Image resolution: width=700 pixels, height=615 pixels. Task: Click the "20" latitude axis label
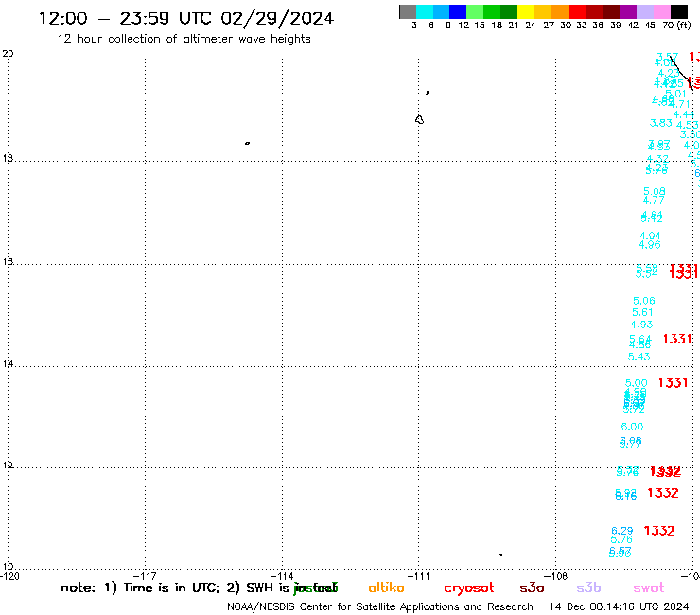coord(8,54)
